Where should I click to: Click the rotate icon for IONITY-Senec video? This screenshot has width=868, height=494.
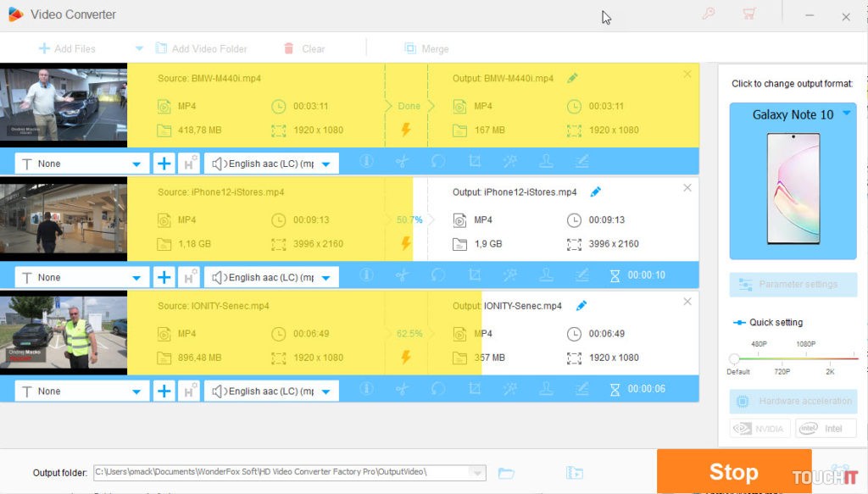click(x=438, y=390)
